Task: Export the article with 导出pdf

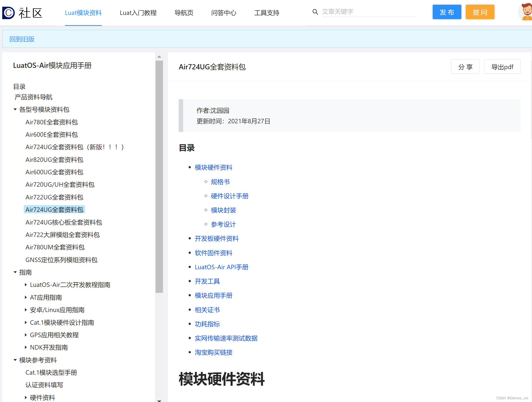Action: coord(502,67)
